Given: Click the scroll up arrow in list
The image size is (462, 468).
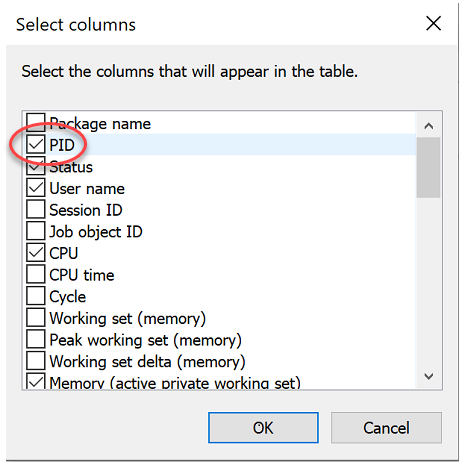Looking at the screenshot, I should pos(429,126).
